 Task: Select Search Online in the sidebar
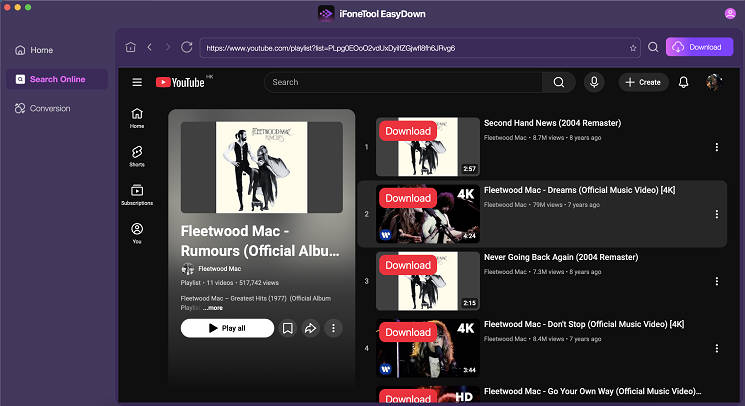coord(57,79)
